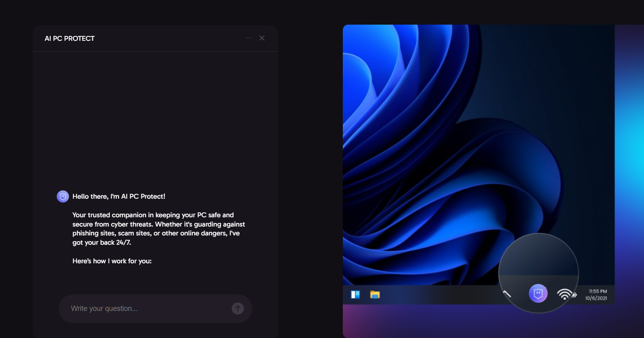
Task: Click empty taskbar space right of File Explorer
Action: [x=437, y=295]
